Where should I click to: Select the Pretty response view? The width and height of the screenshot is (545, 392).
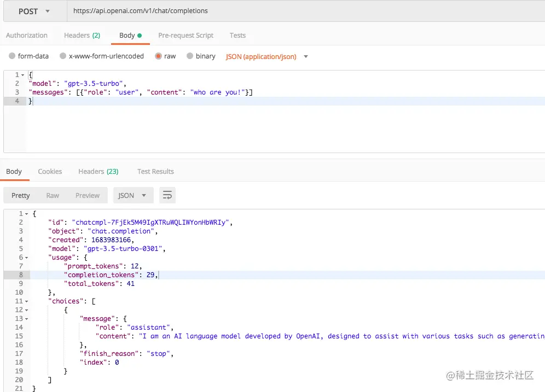click(x=20, y=196)
